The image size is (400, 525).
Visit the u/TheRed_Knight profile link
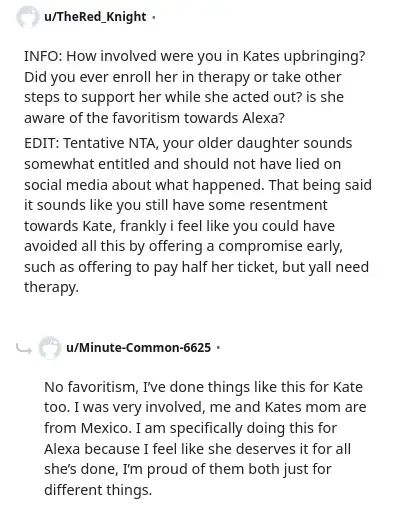click(x=95, y=17)
